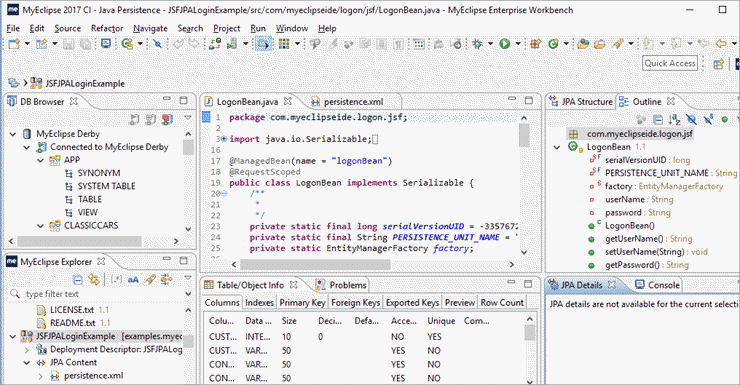740x385 pixels.
Task: Open the Refactor menu
Action: (x=107, y=28)
